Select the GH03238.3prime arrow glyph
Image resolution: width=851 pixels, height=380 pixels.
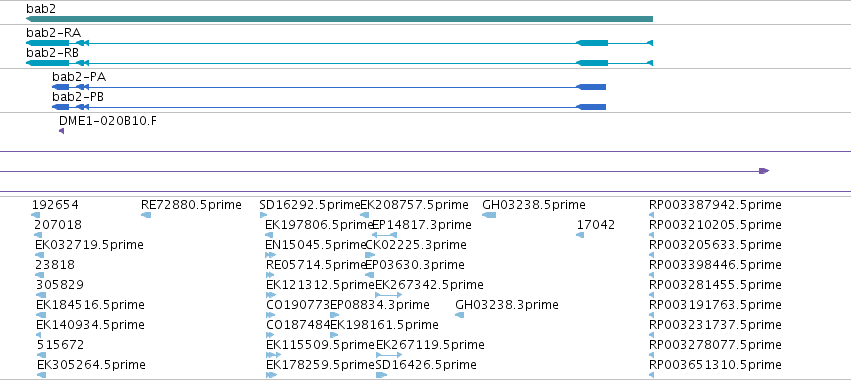460,315
